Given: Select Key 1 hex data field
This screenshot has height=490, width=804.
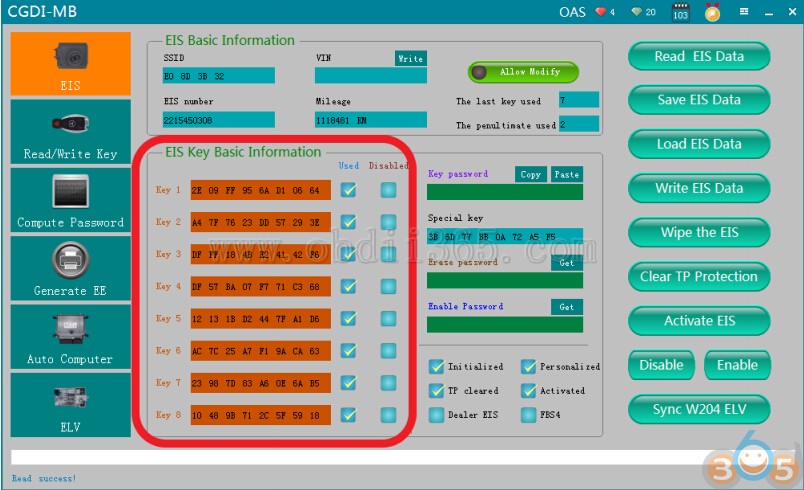Looking at the screenshot, I should (x=260, y=190).
